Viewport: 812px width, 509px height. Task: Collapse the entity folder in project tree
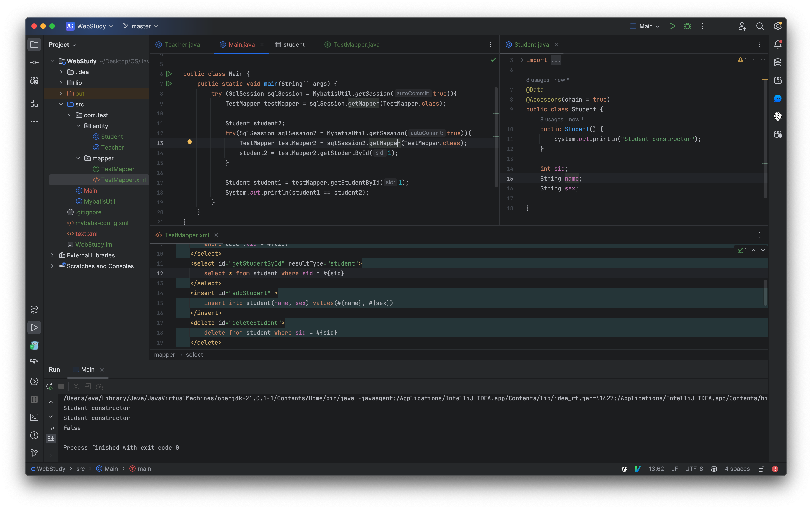(x=78, y=126)
